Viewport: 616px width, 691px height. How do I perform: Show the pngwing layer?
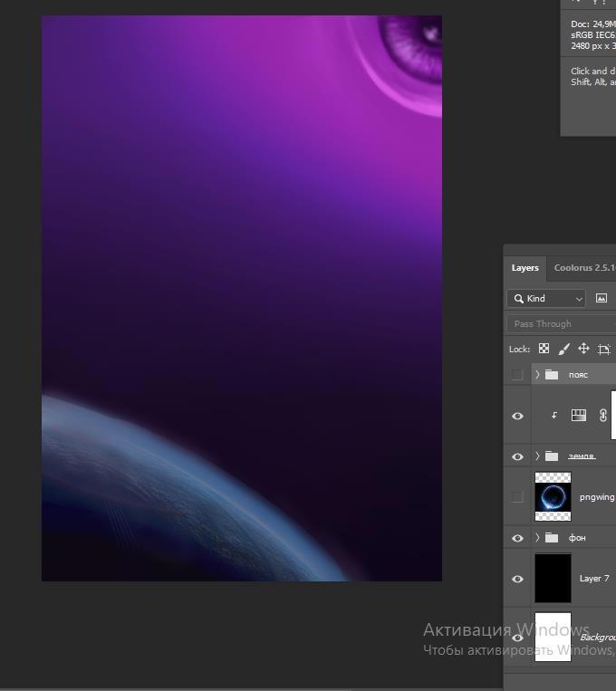click(x=517, y=496)
